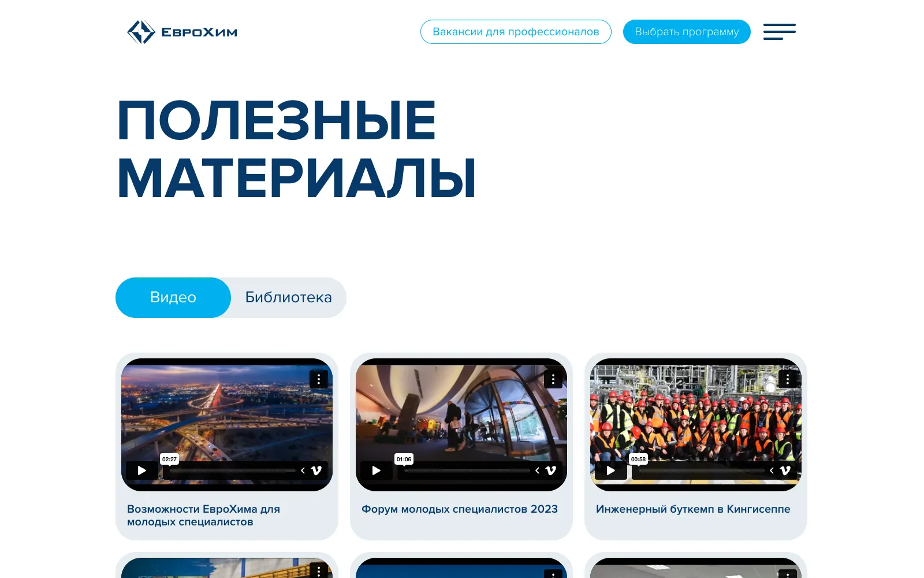The width and height of the screenshot is (924, 578).
Task: Open three-dot menu on Инженерный буткемп video
Action: point(788,379)
